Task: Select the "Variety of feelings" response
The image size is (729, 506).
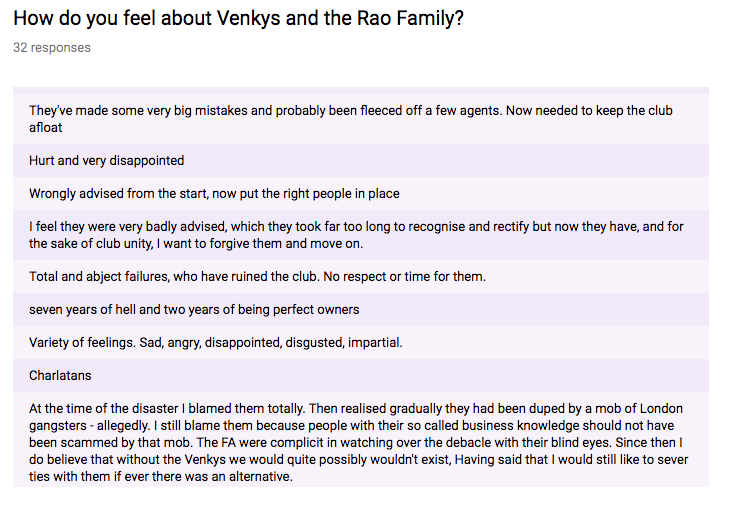Action: [215, 342]
